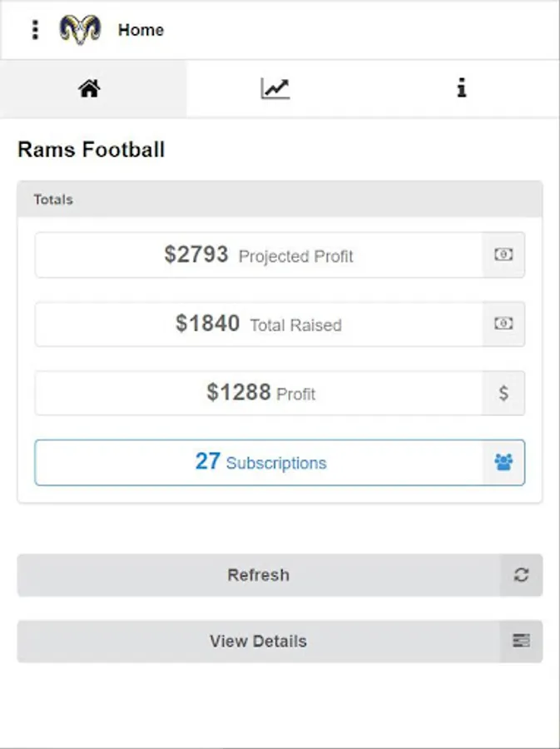560x749 pixels.
Task: Click the View Details list icon
Action: pos(522,641)
